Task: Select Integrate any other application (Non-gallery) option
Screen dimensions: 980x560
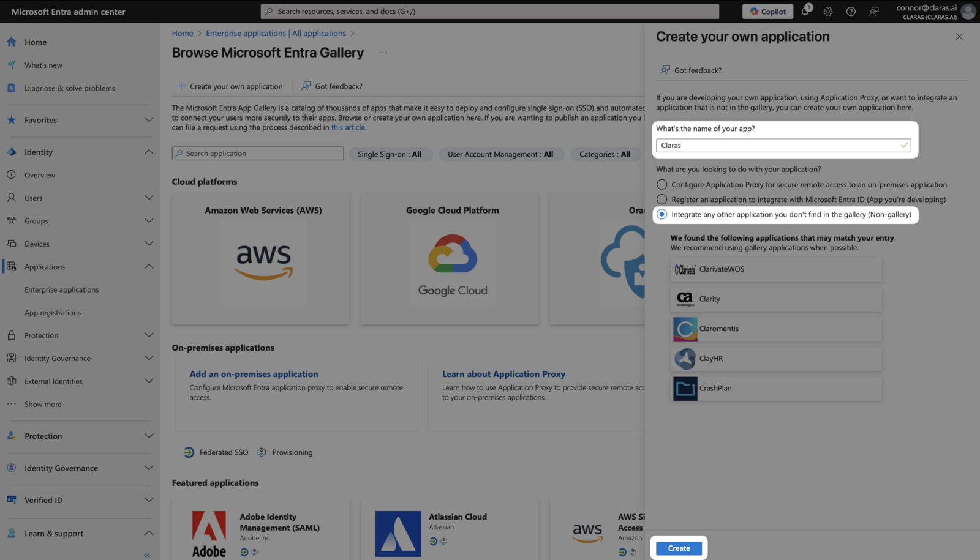Action: [x=661, y=214]
